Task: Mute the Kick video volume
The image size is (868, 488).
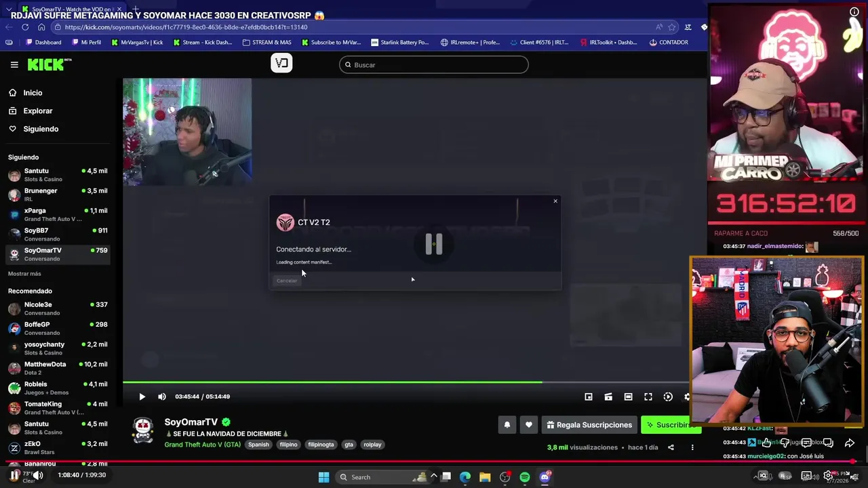Action: click(161, 396)
